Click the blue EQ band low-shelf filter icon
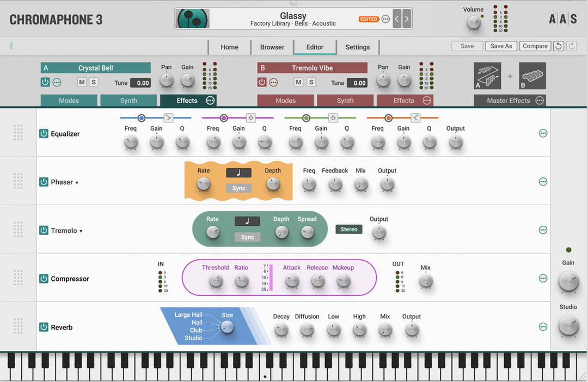 [168, 118]
